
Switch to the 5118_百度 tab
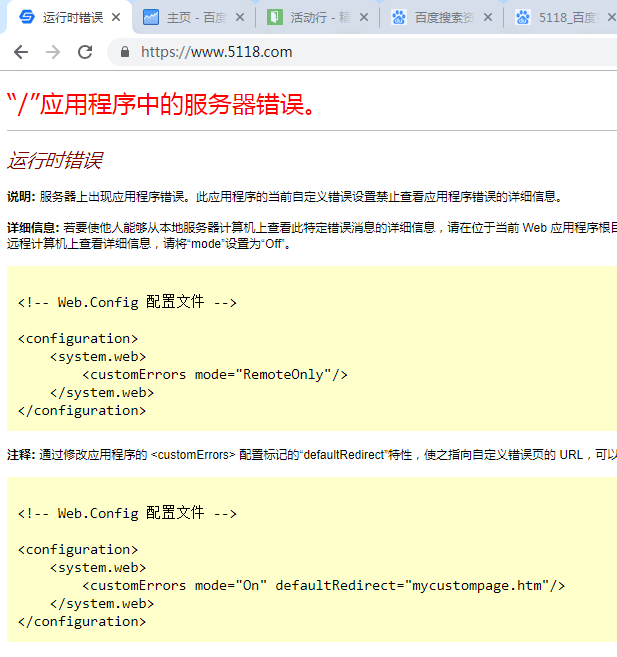pyautogui.click(x=565, y=18)
